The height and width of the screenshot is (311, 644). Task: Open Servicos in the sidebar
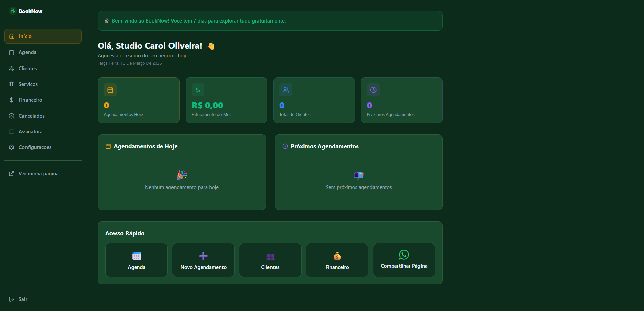coord(28,84)
